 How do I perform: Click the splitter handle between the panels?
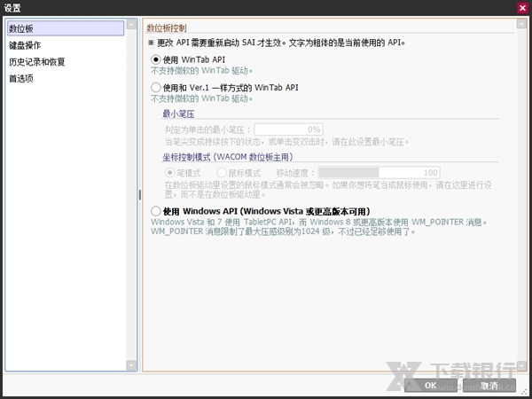click(139, 194)
